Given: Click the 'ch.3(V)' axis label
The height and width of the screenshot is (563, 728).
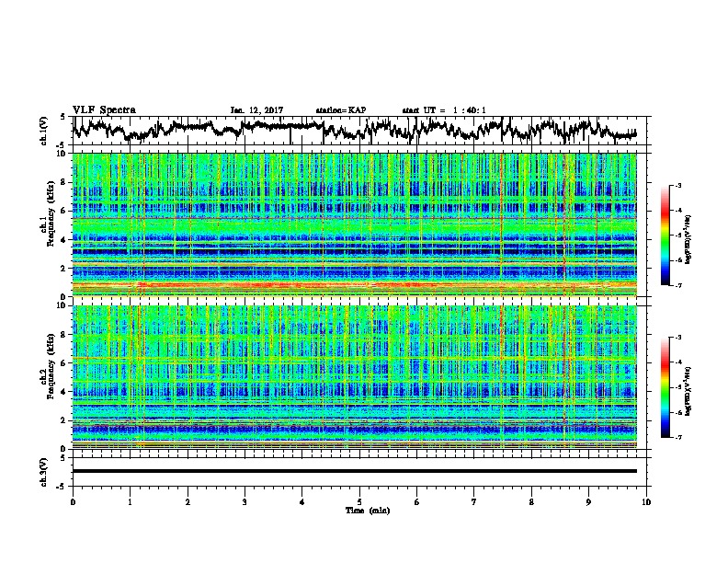Looking at the screenshot, I should pyautogui.click(x=44, y=472).
